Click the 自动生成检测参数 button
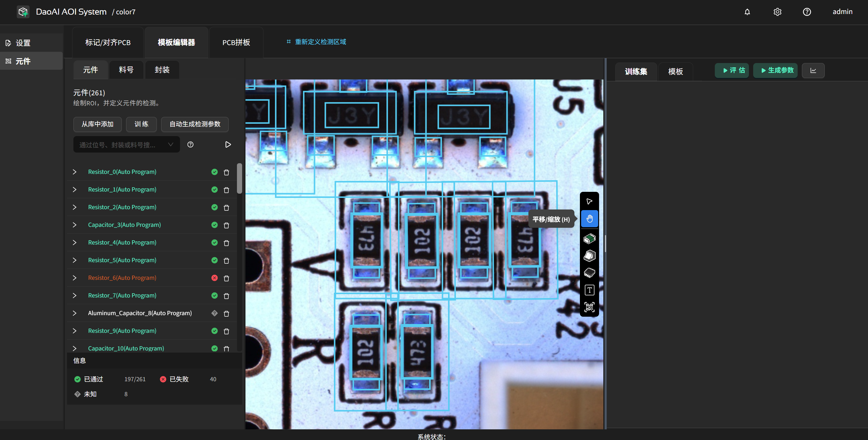Image resolution: width=868 pixels, height=440 pixels. [194, 124]
